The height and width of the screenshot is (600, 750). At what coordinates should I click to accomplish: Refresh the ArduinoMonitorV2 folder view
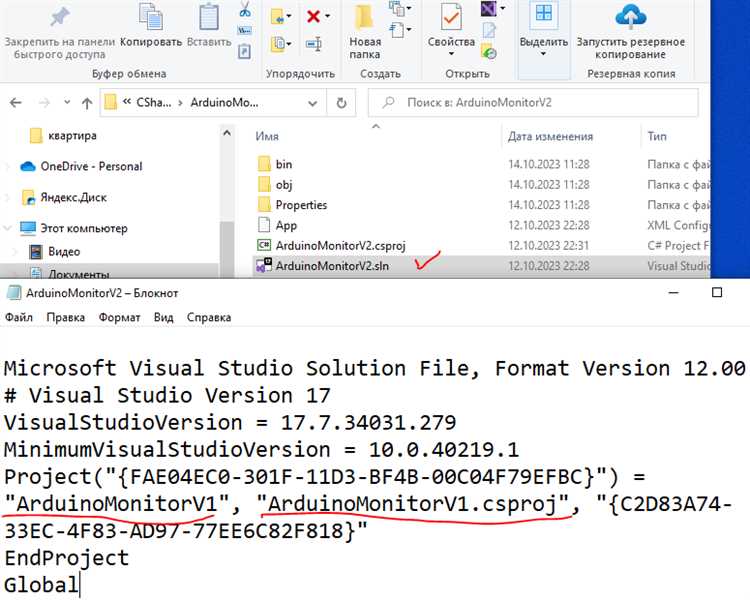341,103
